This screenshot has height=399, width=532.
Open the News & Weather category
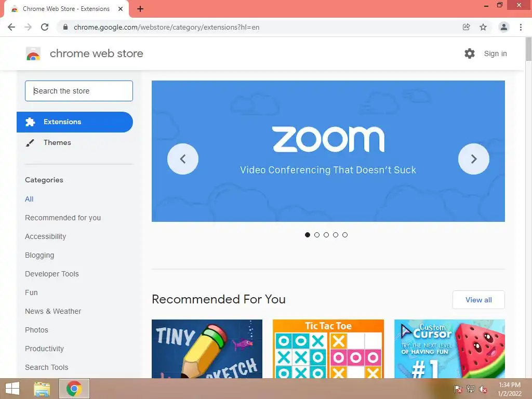pos(53,311)
